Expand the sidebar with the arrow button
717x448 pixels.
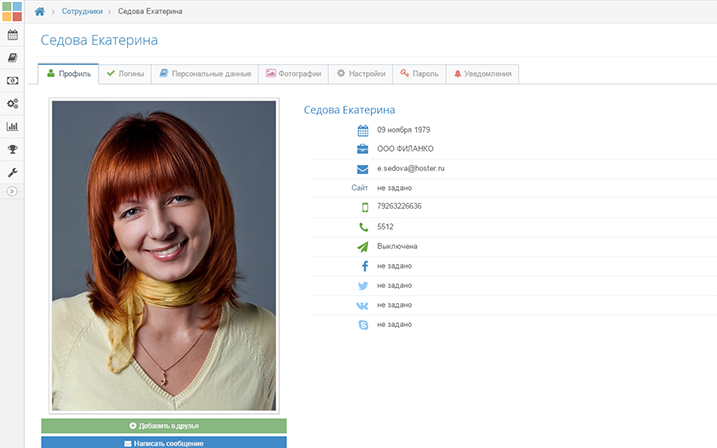[12, 190]
